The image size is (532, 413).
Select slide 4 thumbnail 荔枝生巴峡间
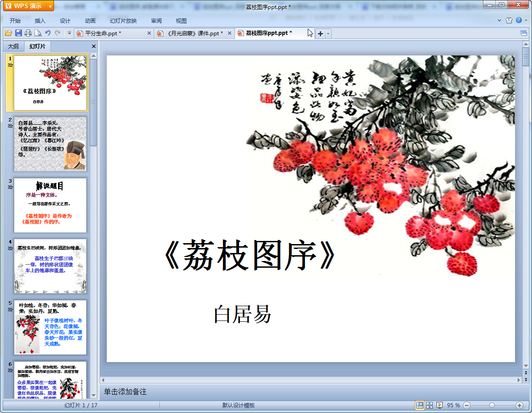point(50,266)
